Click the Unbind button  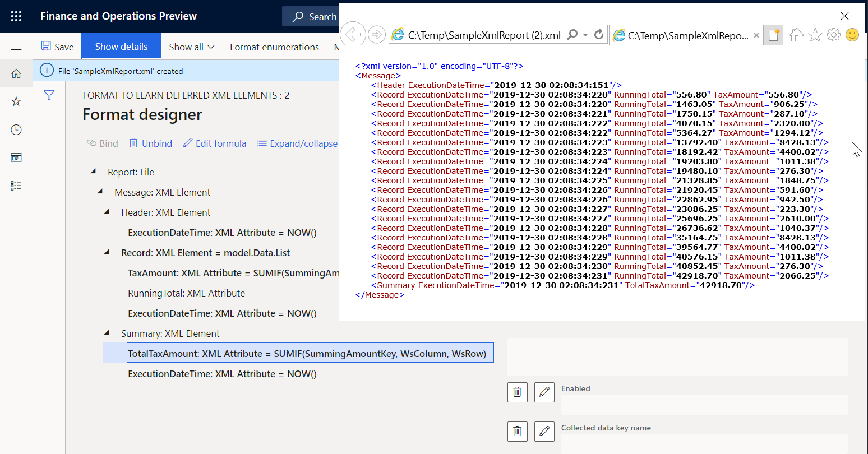click(150, 143)
